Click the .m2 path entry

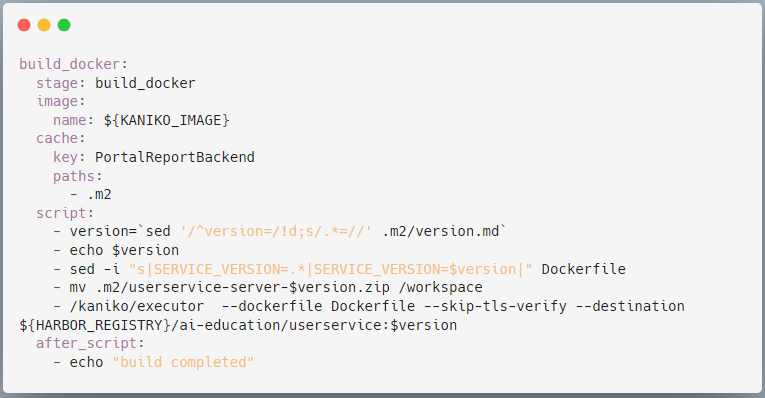pos(99,194)
